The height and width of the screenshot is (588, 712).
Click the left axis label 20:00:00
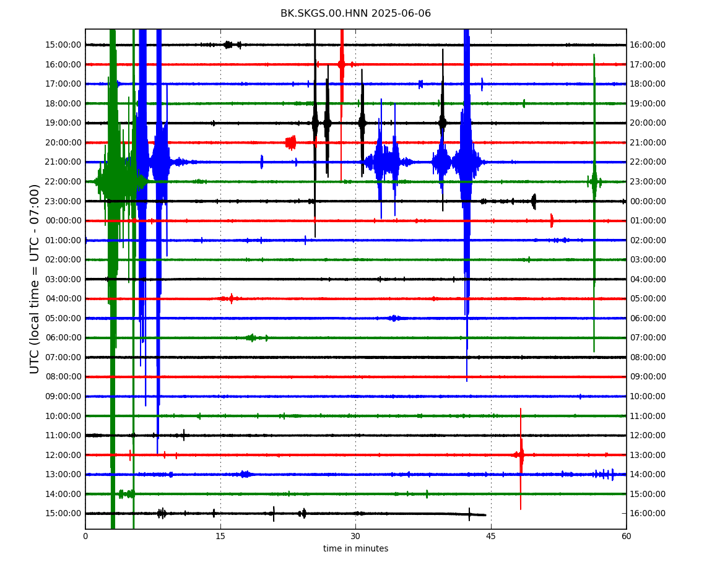tap(63, 142)
